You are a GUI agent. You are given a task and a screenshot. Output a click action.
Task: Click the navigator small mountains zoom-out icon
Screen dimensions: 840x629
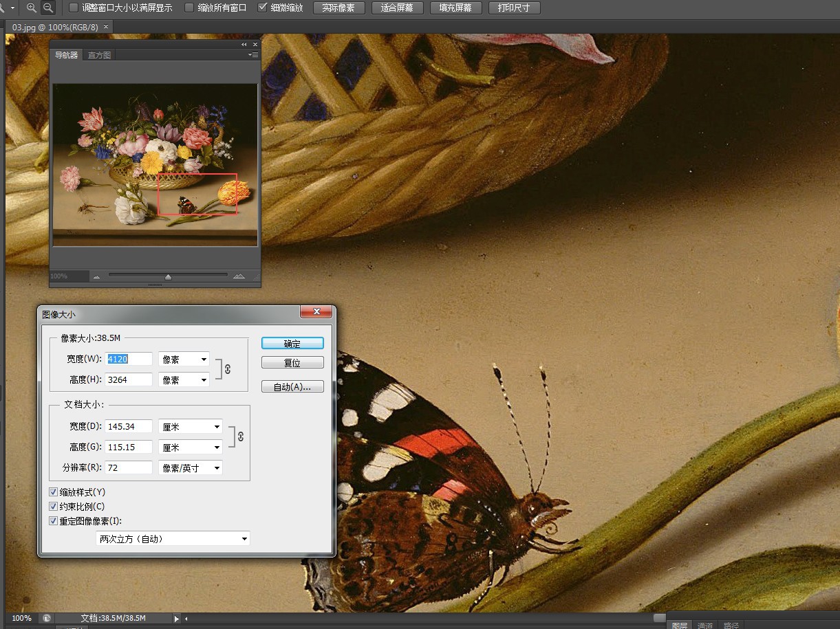[96, 276]
